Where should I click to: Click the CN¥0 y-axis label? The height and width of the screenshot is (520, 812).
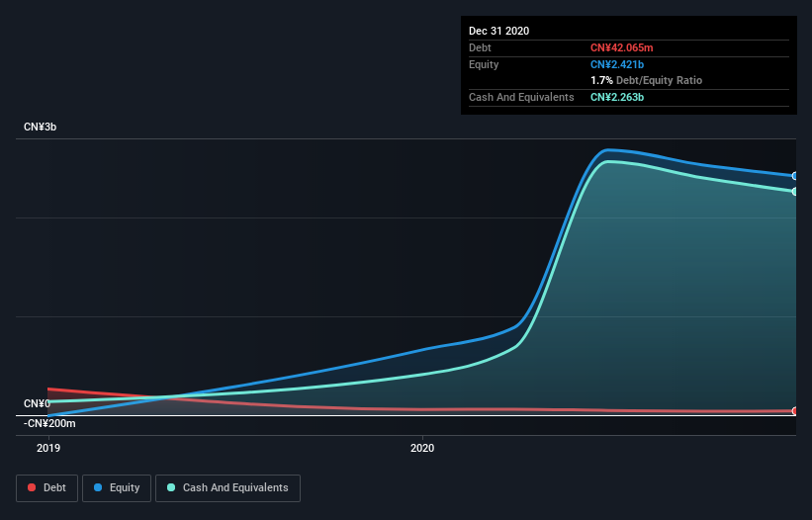click(x=37, y=403)
